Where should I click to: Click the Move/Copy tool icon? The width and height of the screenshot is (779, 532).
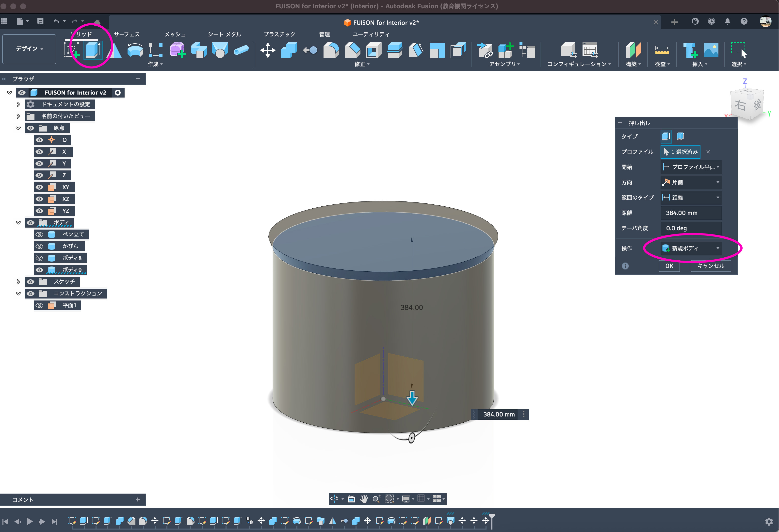coord(267,50)
